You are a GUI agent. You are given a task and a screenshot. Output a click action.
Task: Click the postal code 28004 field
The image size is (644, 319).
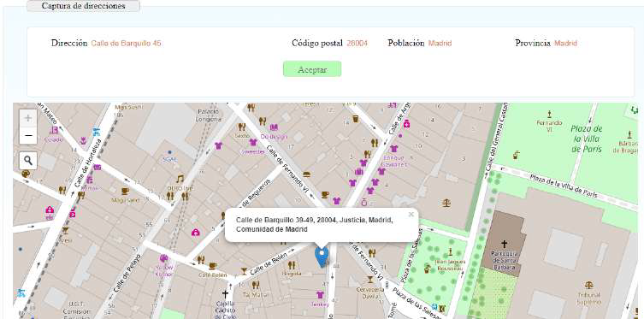tap(357, 43)
